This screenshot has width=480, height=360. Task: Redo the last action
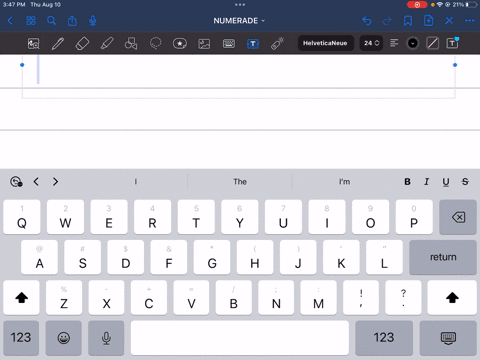387,21
